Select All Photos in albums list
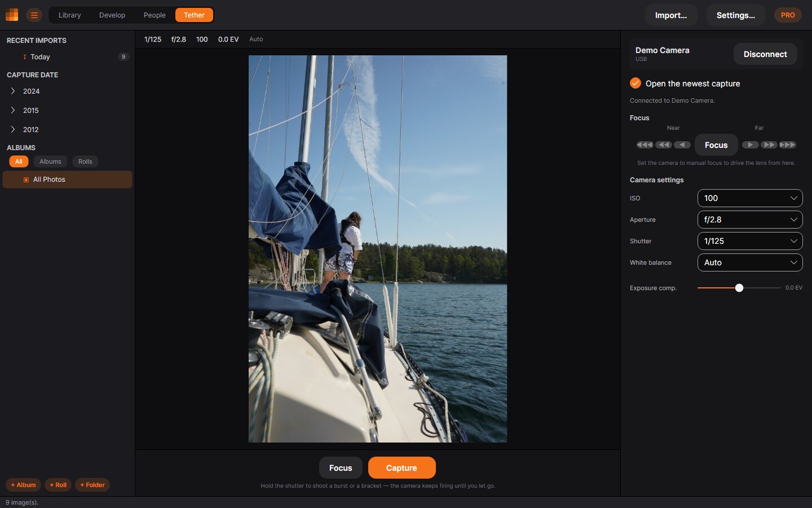Screen dimensions: 812x508 [x=68, y=179]
